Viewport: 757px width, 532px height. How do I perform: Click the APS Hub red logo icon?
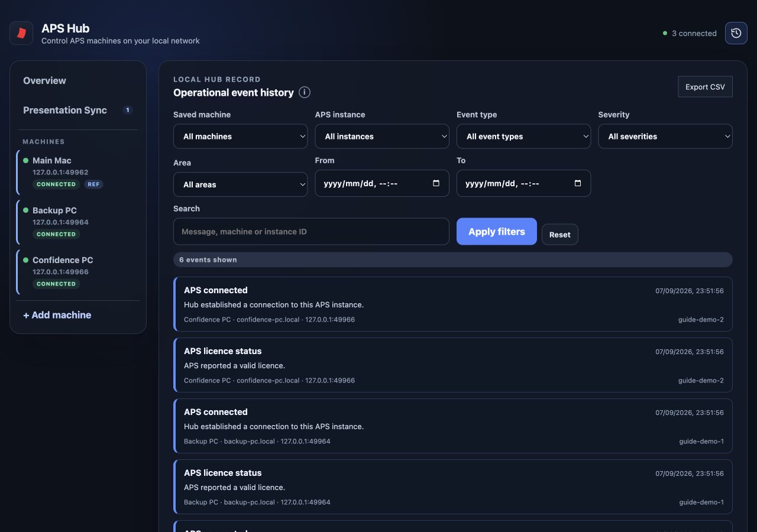pyautogui.click(x=21, y=33)
